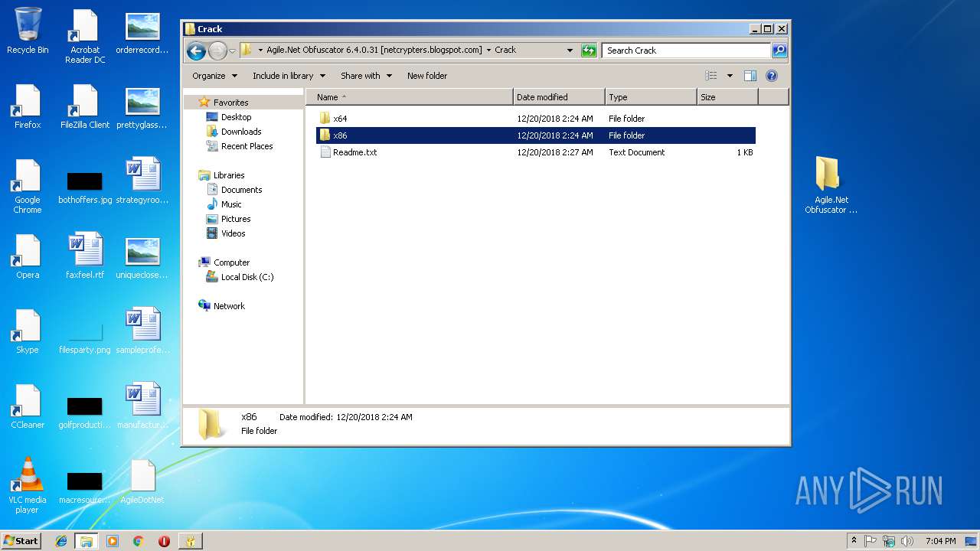
Task: Sort files by Name column header
Action: (410, 97)
